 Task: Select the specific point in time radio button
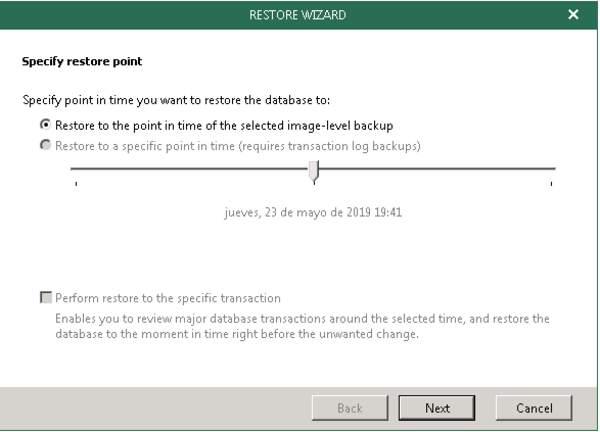tap(45, 146)
